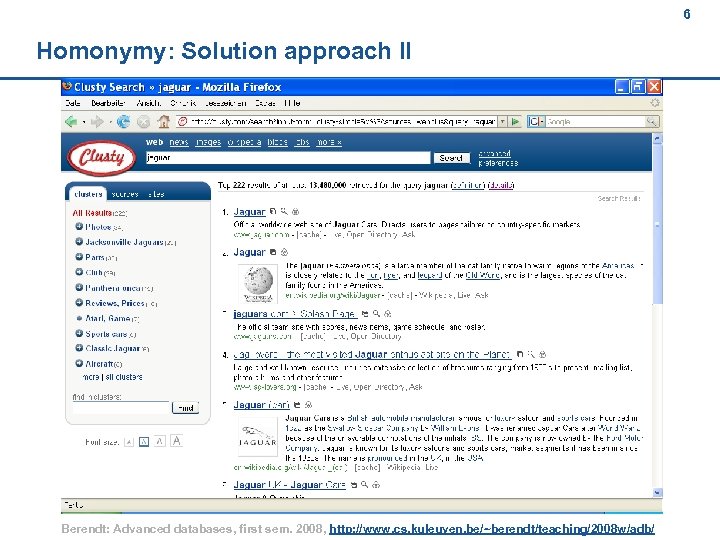Open the Ansicht menu
This screenshot has height=540, width=720.
click(148, 103)
